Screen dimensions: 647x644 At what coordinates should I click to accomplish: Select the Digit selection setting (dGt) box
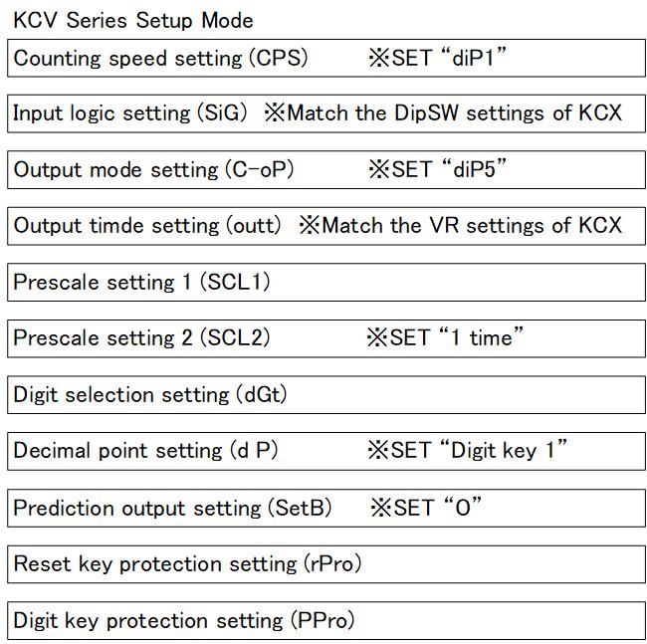(326, 395)
